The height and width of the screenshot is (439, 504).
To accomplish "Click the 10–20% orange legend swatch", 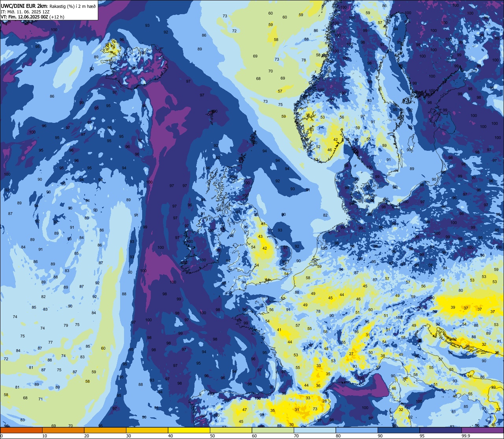I will click(x=63, y=430).
